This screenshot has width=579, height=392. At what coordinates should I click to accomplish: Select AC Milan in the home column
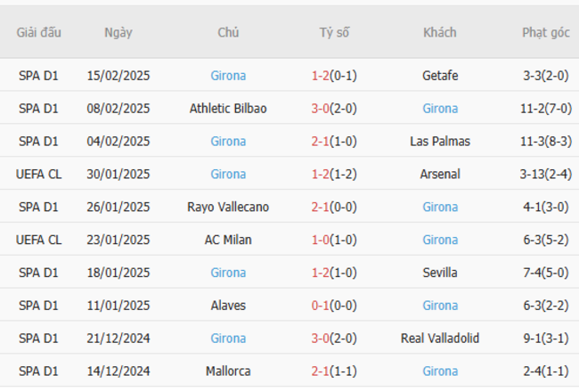click(228, 241)
